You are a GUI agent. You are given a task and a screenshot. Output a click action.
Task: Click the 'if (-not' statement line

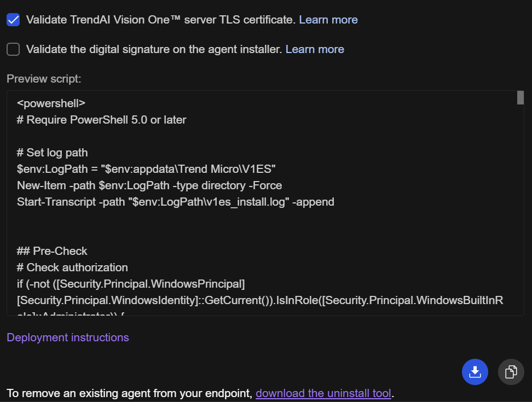tap(130, 284)
